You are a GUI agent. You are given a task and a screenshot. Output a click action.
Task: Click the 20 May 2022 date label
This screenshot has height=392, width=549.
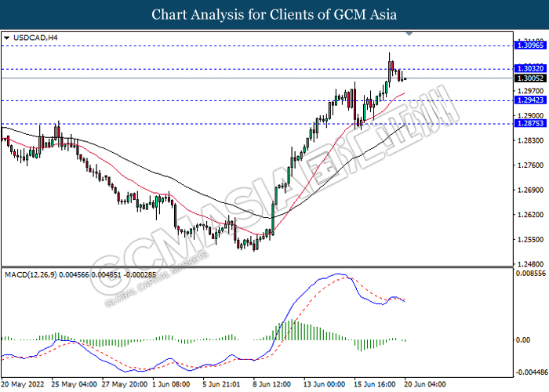tap(23, 384)
